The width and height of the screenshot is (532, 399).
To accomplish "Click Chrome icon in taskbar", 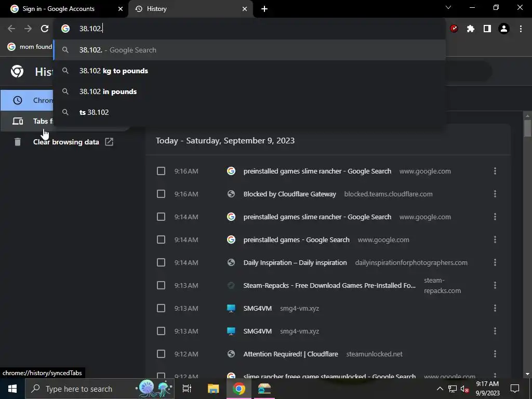I will tap(239, 389).
